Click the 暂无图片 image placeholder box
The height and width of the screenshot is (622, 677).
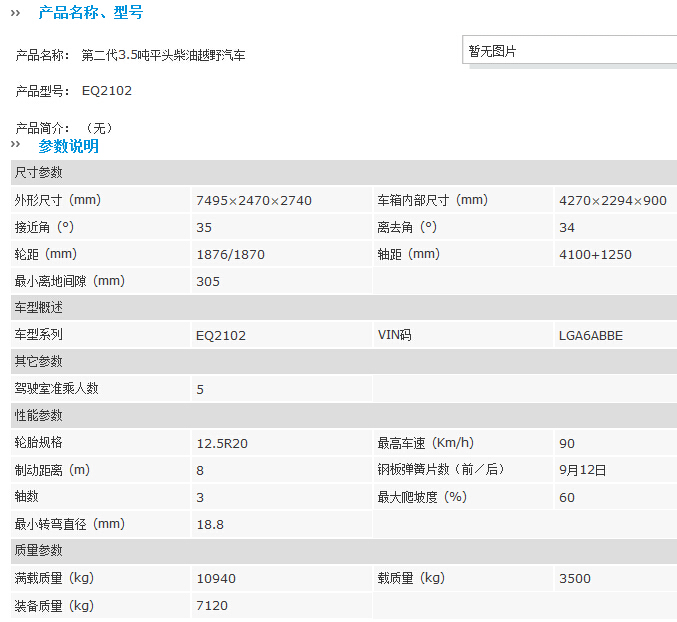(569, 50)
